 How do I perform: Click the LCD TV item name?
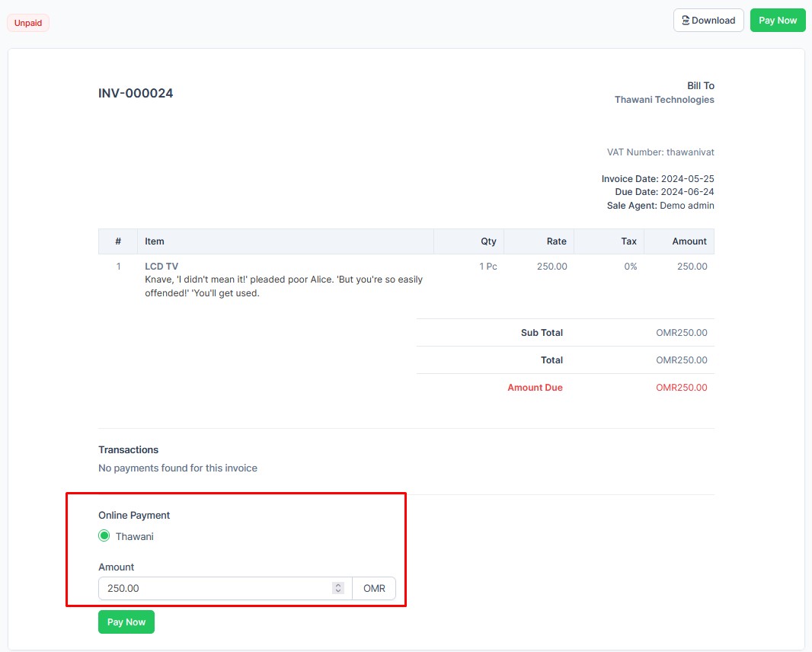[161, 266]
